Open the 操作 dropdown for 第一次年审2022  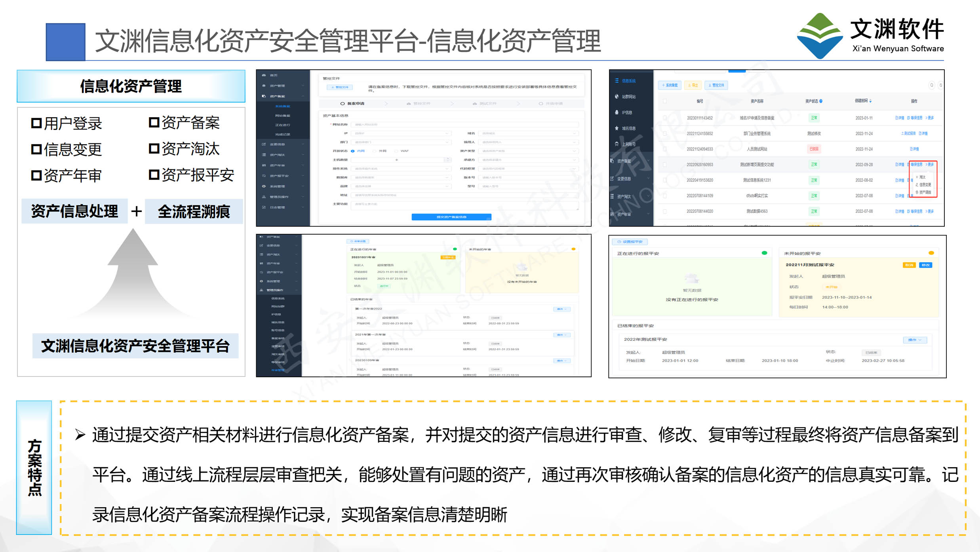click(x=561, y=309)
